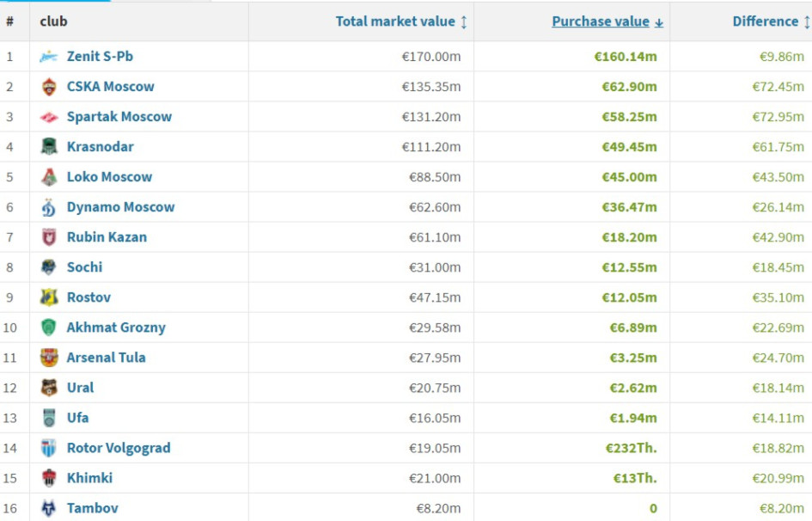Open Rubin Kazan club link
The width and height of the screenshot is (812, 521).
click(107, 237)
